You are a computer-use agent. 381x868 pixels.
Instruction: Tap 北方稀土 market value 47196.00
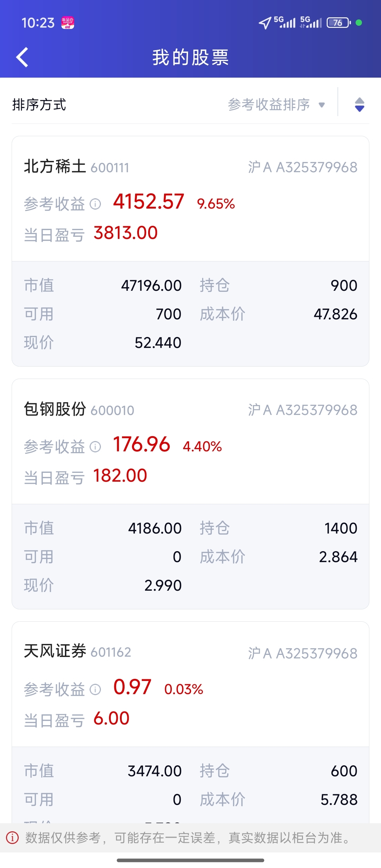click(151, 285)
